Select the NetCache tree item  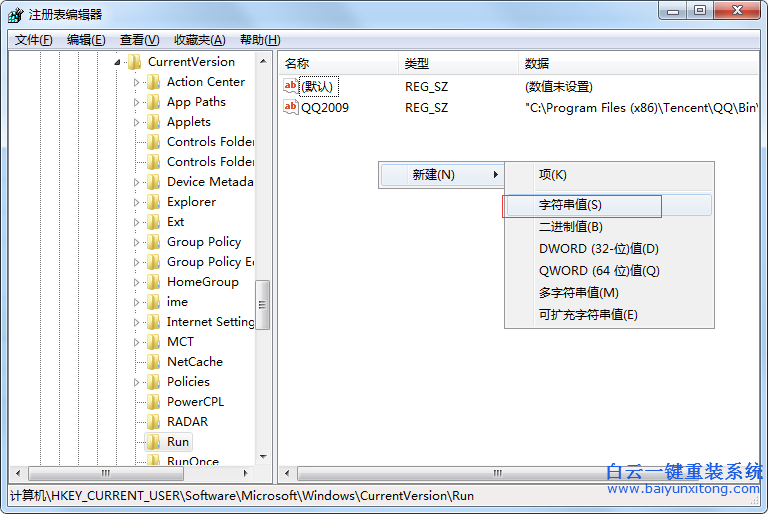(x=195, y=362)
